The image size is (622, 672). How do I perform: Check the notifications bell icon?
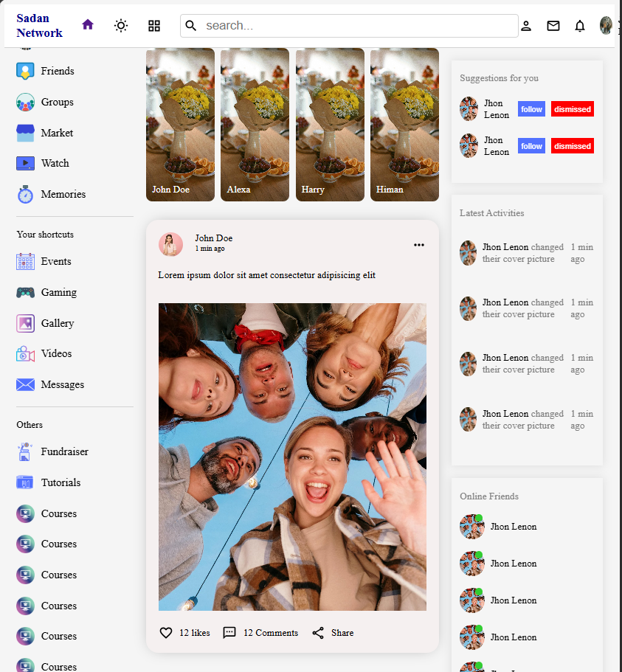click(580, 26)
